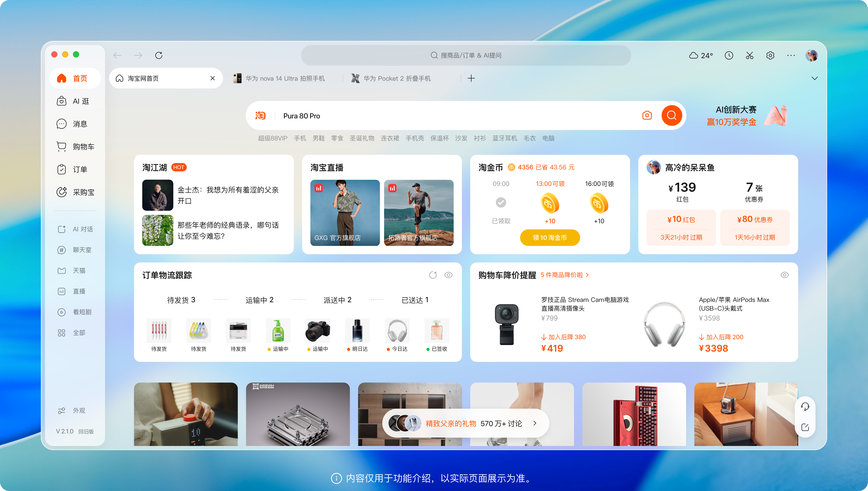This screenshot has height=491, width=868.
Task: Click the orange magnifier search button
Action: coord(672,115)
